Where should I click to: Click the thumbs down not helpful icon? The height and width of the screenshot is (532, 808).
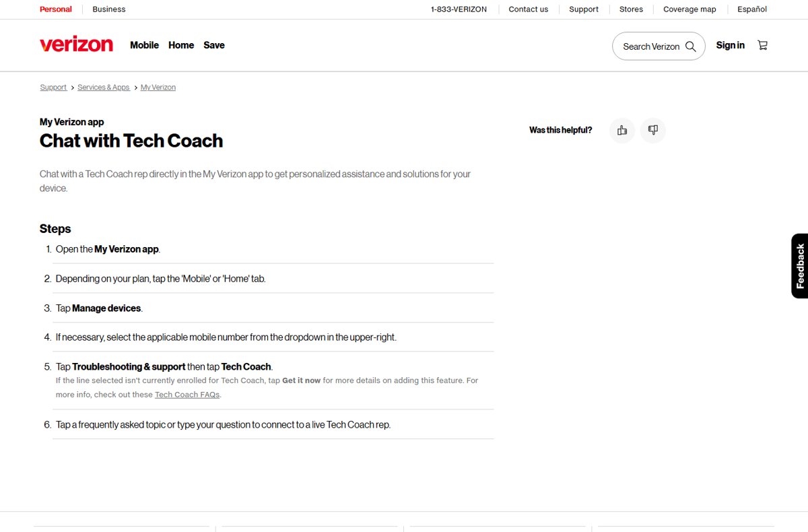coord(652,131)
